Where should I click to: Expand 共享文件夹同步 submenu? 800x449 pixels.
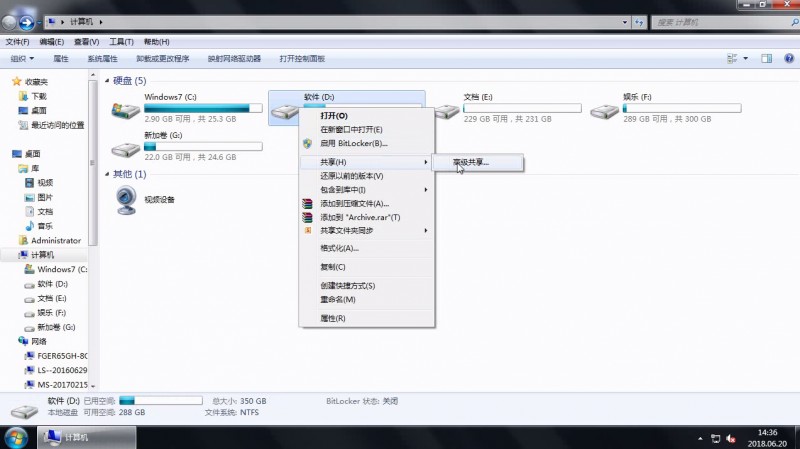[366, 231]
